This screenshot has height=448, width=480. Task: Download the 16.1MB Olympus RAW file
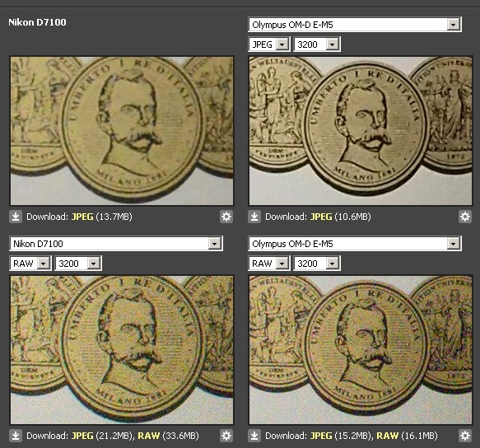[388, 436]
